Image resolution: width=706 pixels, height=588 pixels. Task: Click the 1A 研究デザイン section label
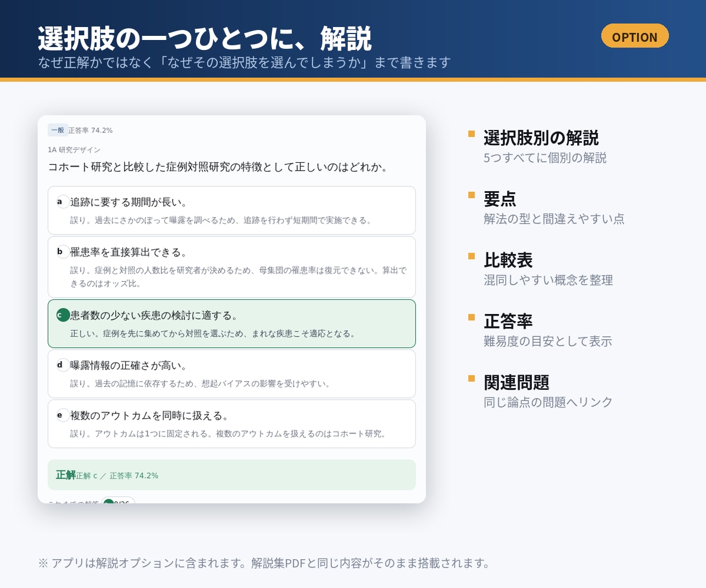(x=74, y=150)
